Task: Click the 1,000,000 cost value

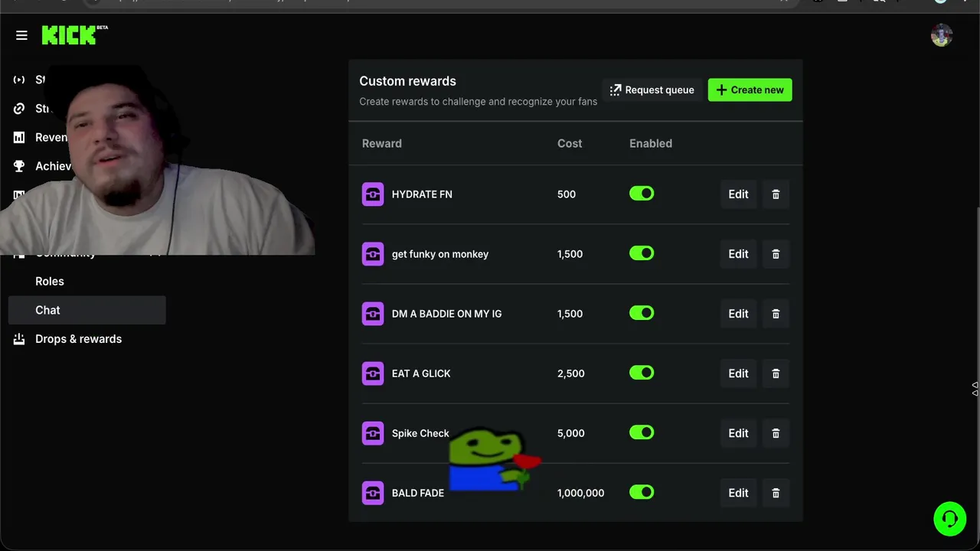Action: point(580,493)
